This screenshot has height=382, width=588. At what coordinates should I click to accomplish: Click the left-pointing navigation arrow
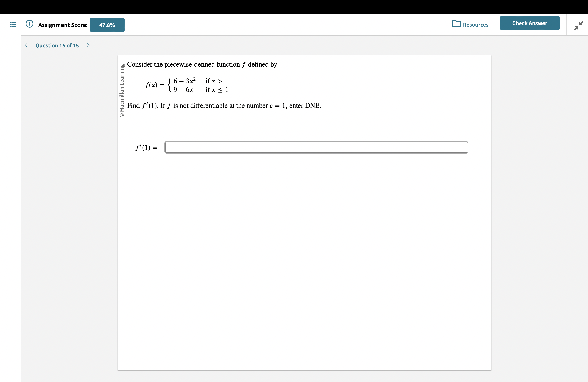coord(26,45)
